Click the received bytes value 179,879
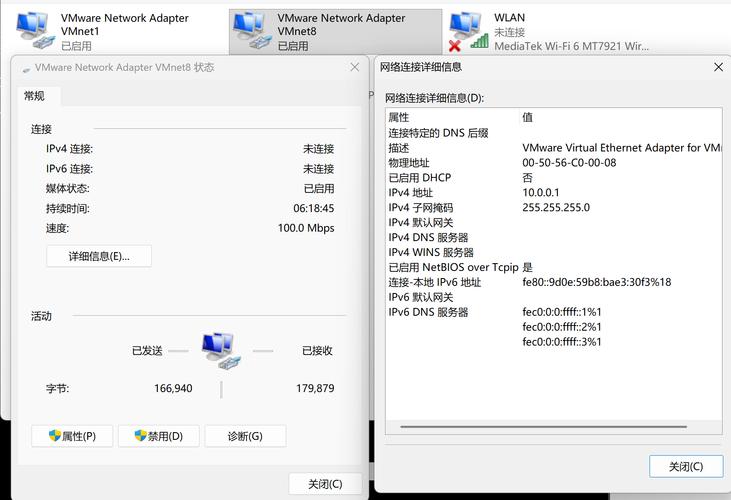The image size is (731, 500). (x=315, y=388)
